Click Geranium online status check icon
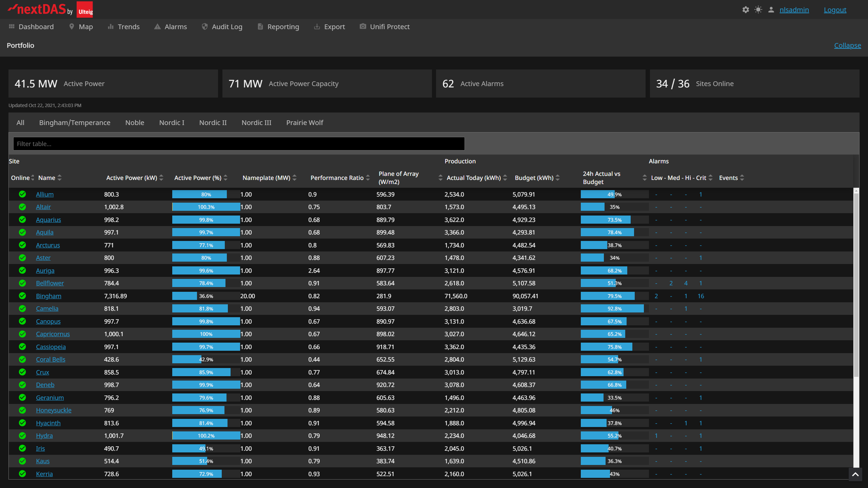The height and width of the screenshot is (488, 868). (22, 398)
